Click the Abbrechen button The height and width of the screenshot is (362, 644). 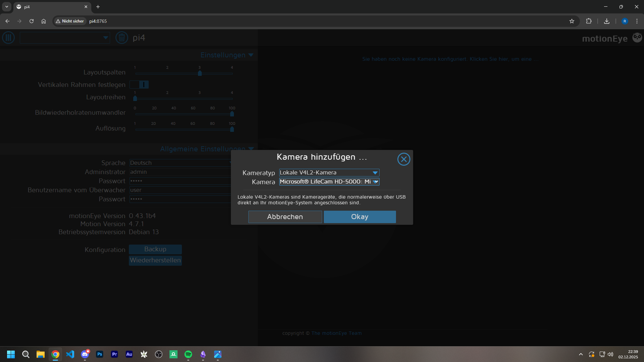285,217
